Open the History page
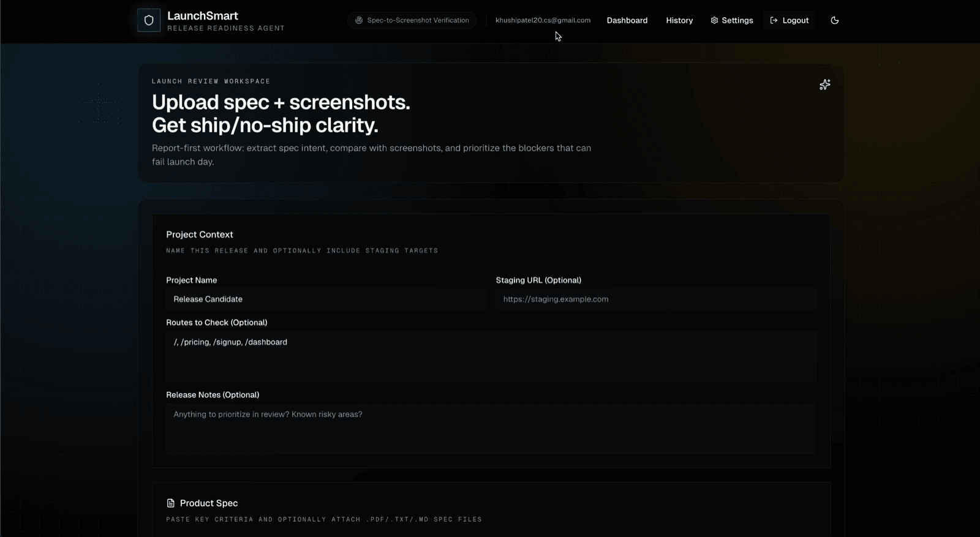Screen dimensions: 980x537 pos(679,20)
